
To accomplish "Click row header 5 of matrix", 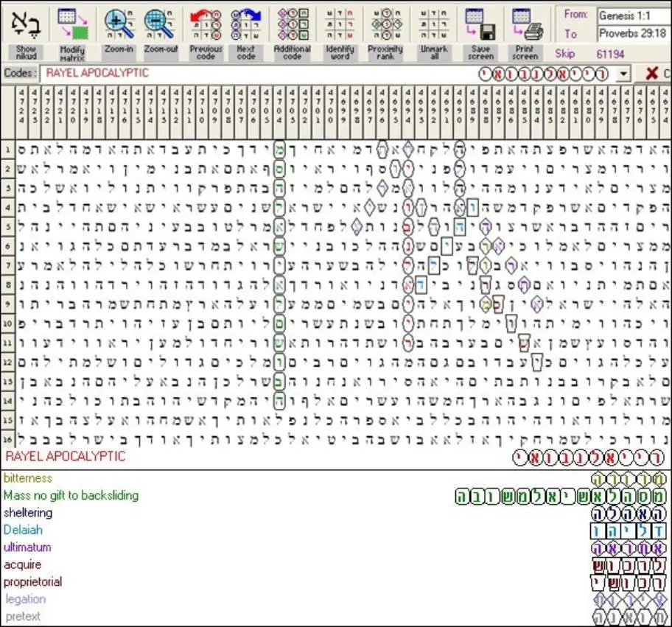I will (x=7, y=227).
